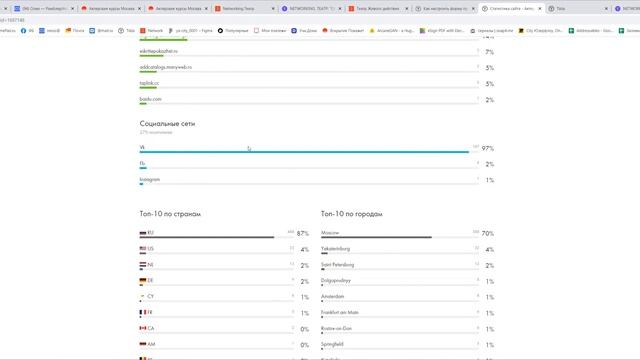
Task: Click the blue Vk progress bar
Action: [304, 152]
